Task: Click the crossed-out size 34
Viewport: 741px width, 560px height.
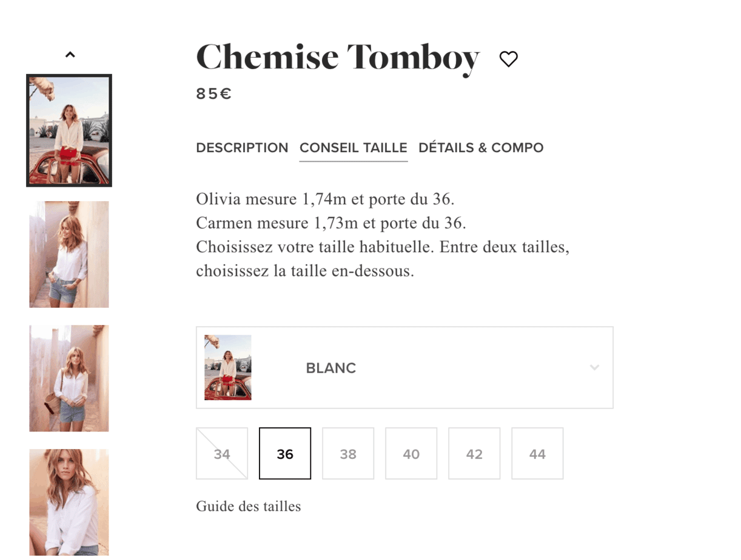Action: coord(222,454)
